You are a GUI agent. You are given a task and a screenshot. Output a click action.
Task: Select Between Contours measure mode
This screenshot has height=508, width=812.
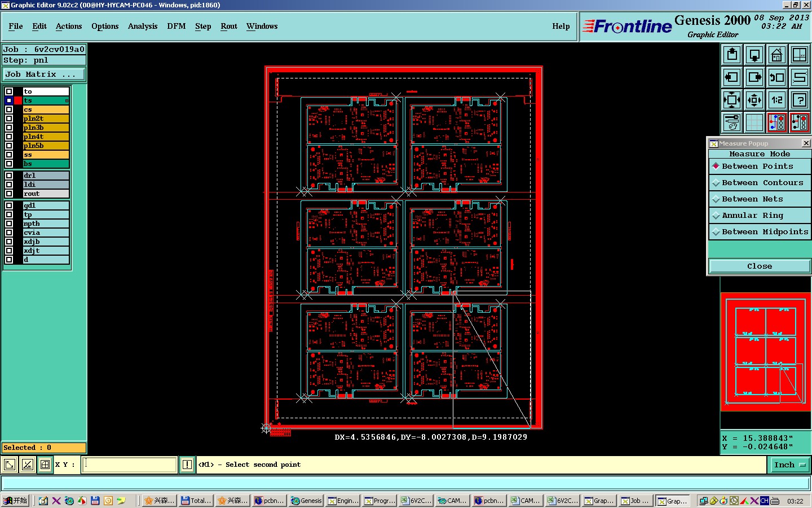[760, 183]
